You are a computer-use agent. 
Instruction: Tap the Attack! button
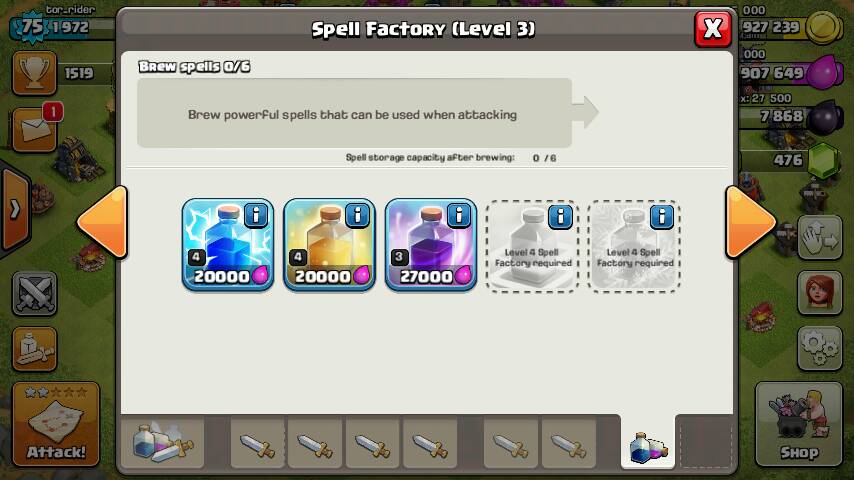point(56,424)
